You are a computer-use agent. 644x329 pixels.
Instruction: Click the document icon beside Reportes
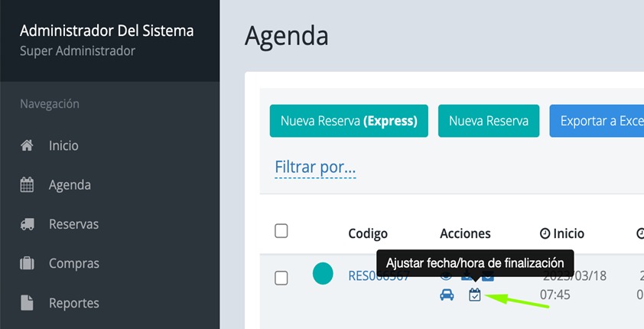pos(27,303)
